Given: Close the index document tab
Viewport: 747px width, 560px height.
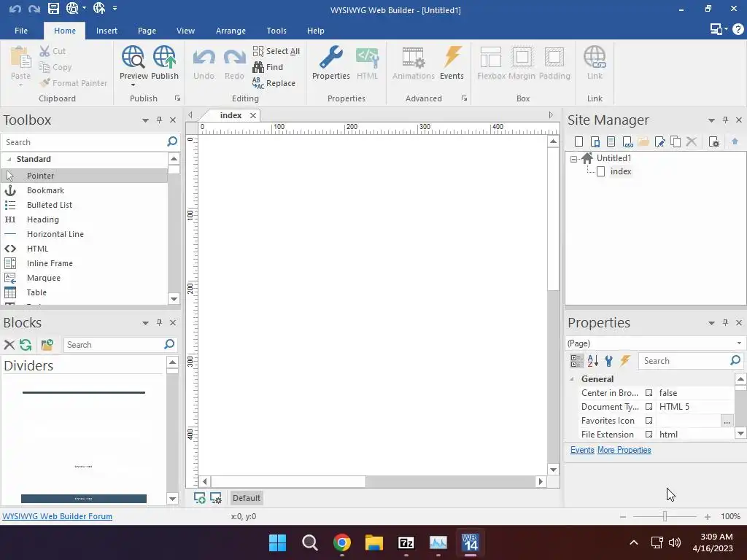Looking at the screenshot, I should coord(253,115).
